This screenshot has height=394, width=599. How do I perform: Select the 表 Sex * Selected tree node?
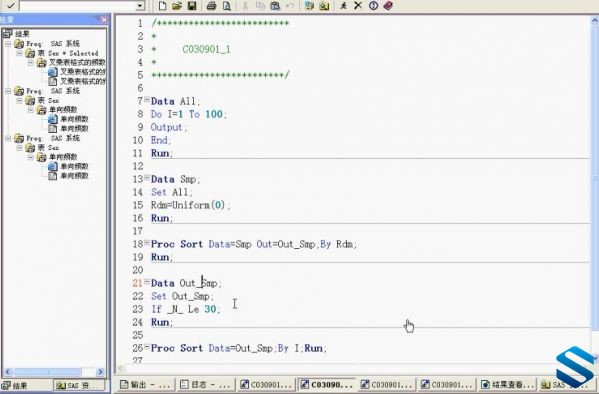click(x=68, y=53)
